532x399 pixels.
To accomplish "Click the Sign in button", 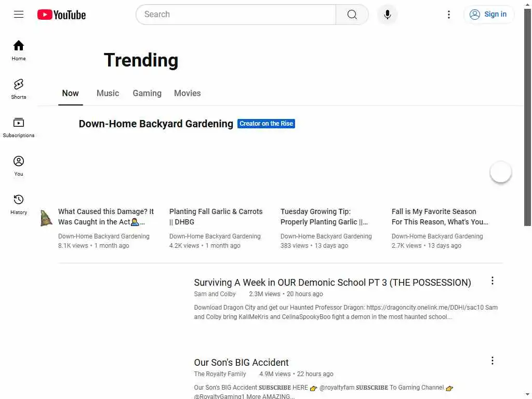I will [488, 15].
